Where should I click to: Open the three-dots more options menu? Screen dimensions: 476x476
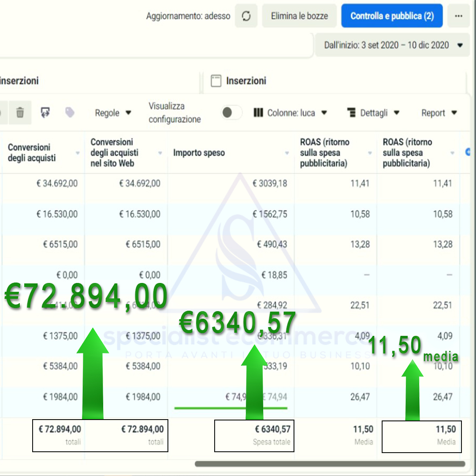[x=458, y=16]
